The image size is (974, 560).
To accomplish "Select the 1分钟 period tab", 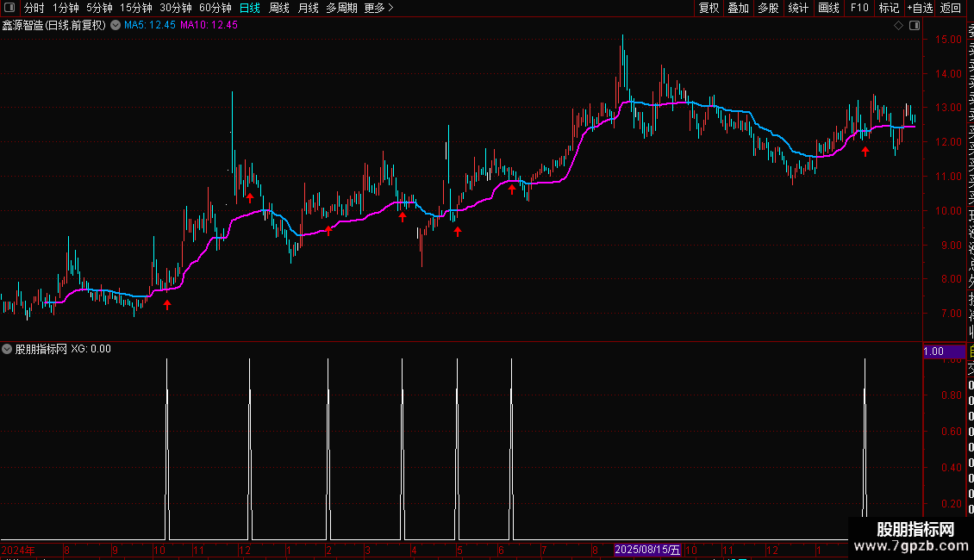I will (66, 8).
